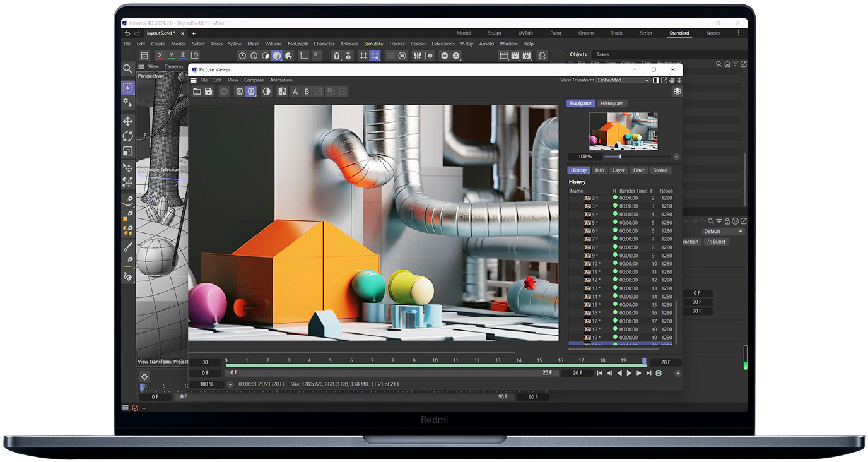Viewport: 868px width, 462px height.
Task: Expand the navigator zoom options arrow
Action: tap(676, 157)
